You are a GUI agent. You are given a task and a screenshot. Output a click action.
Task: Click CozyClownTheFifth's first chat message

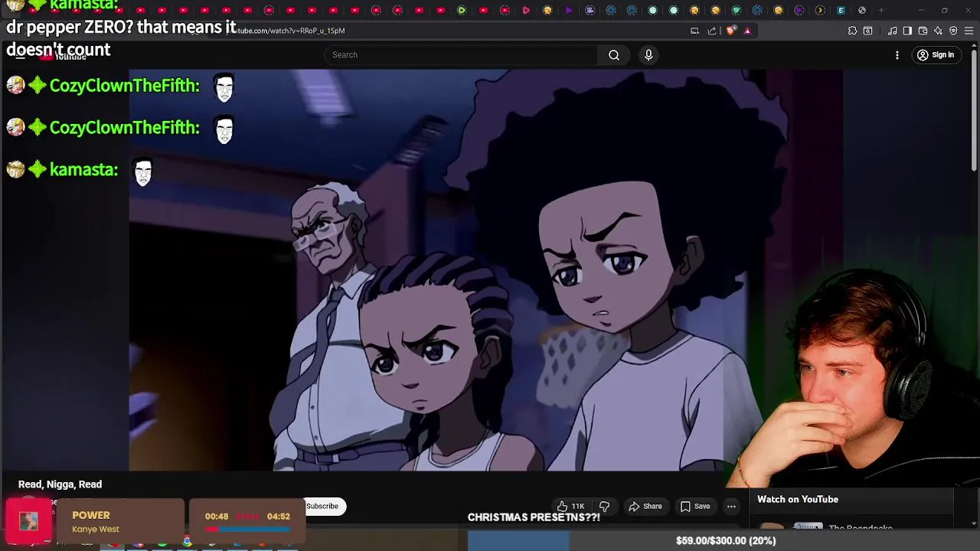(x=119, y=86)
